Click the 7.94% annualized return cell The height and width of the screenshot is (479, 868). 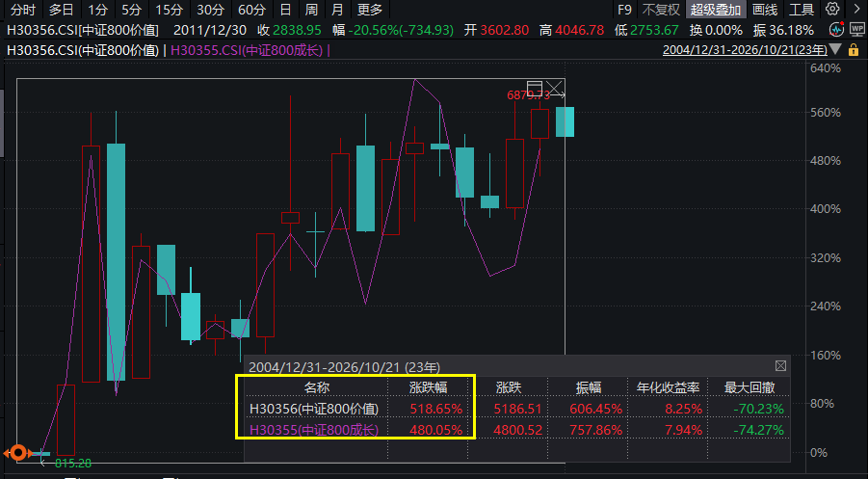click(684, 430)
